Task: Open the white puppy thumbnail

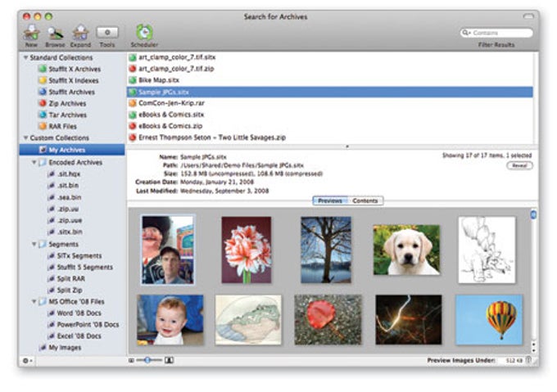Action: (406, 250)
